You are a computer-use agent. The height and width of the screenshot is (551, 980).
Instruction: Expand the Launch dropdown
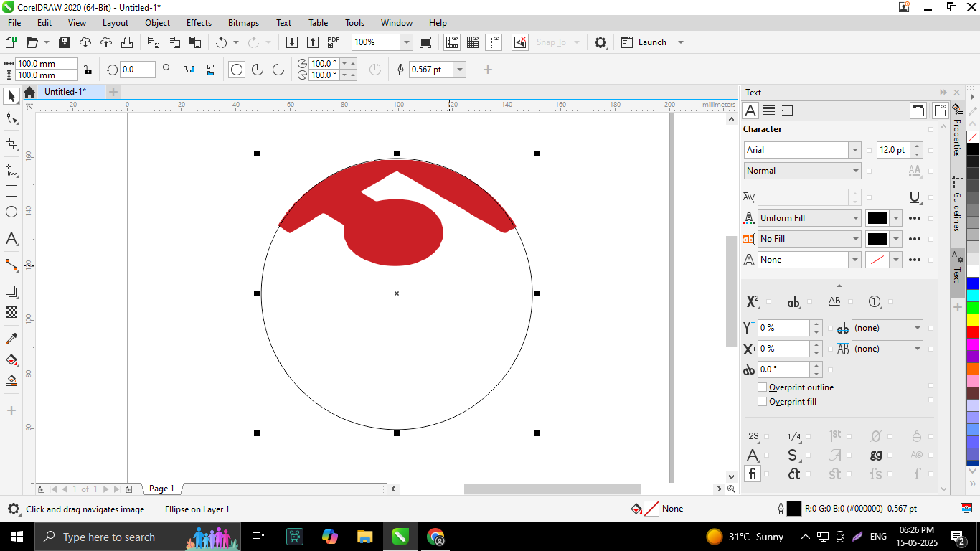click(681, 42)
